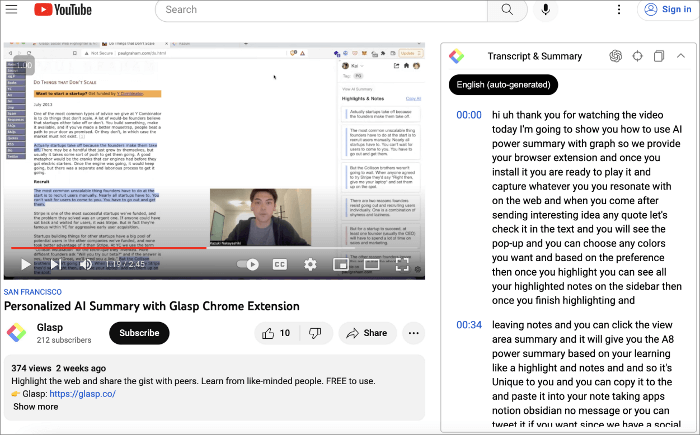Click the Sign in button

tap(668, 9)
